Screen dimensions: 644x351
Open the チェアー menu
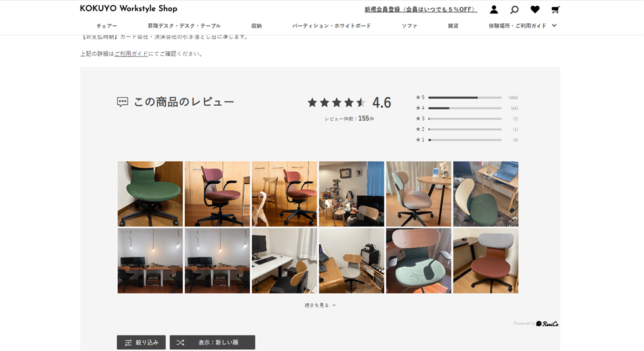click(107, 26)
